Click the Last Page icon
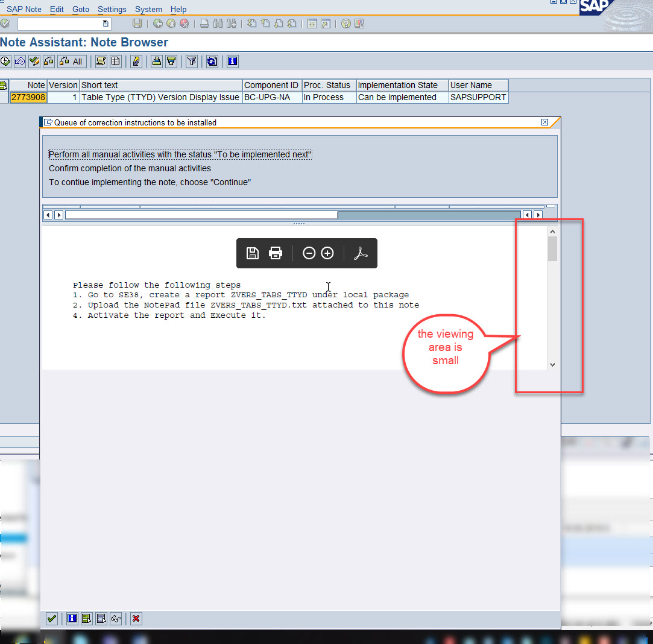The width and height of the screenshot is (653, 644). [292, 24]
